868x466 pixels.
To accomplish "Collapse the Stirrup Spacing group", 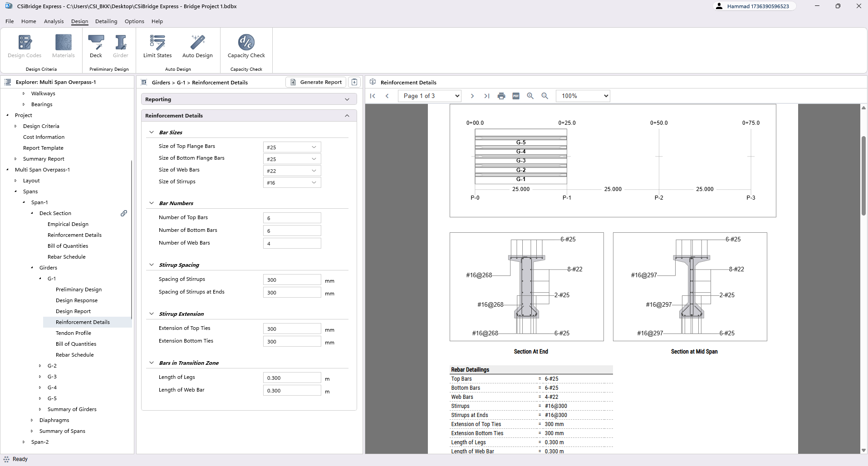I will [152, 265].
